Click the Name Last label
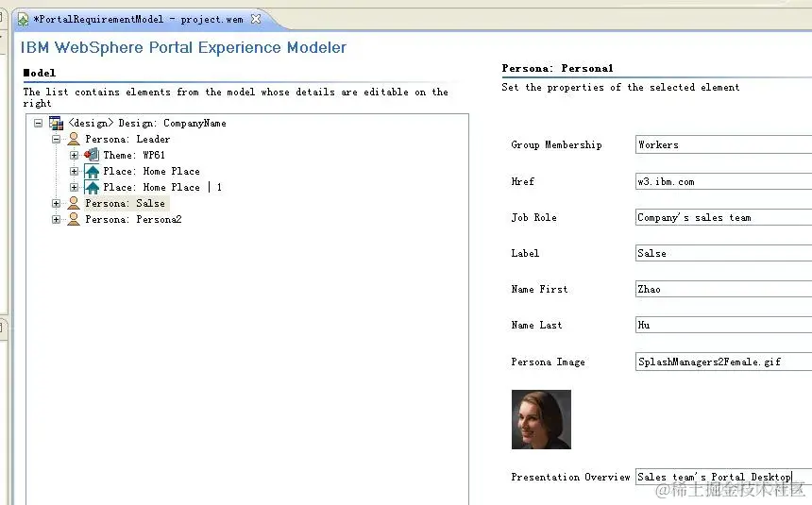This screenshot has height=505, width=812. click(x=536, y=325)
